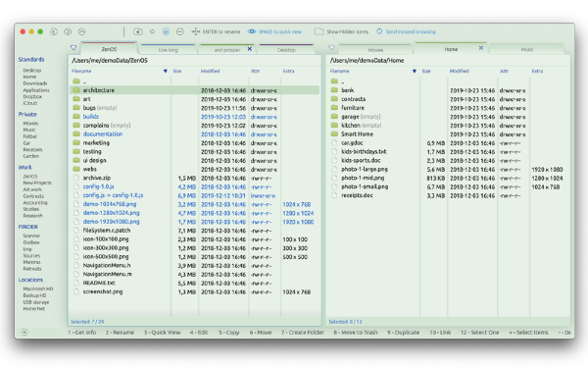Click folder icon of the architecture row
Viewport: 588px width, 368px height.
76,90
